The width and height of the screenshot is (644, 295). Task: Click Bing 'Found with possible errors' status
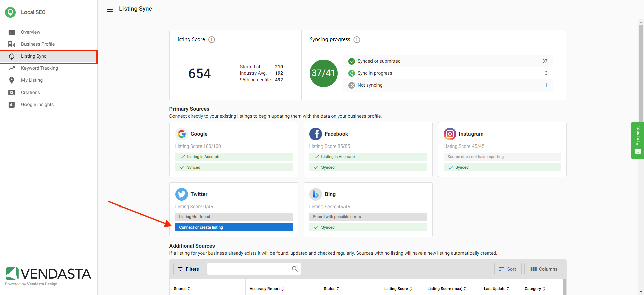click(368, 217)
